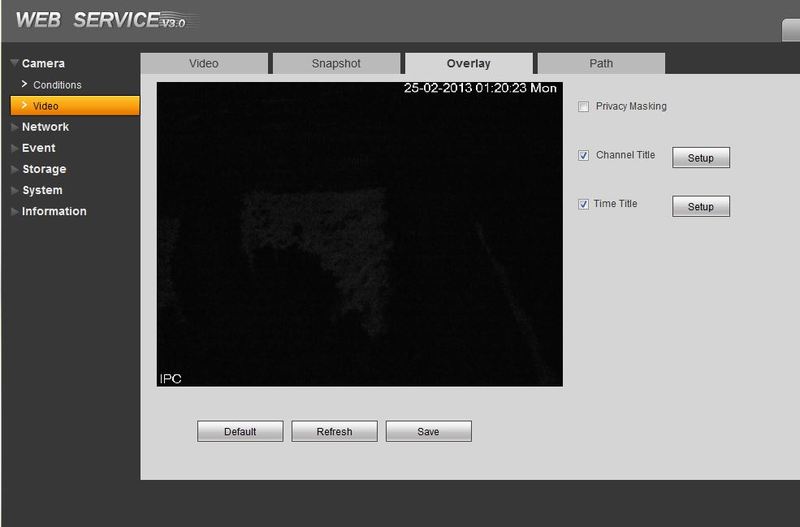The width and height of the screenshot is (800, 527).
Task: Expand the Network section
Action: tap(45, 127)
